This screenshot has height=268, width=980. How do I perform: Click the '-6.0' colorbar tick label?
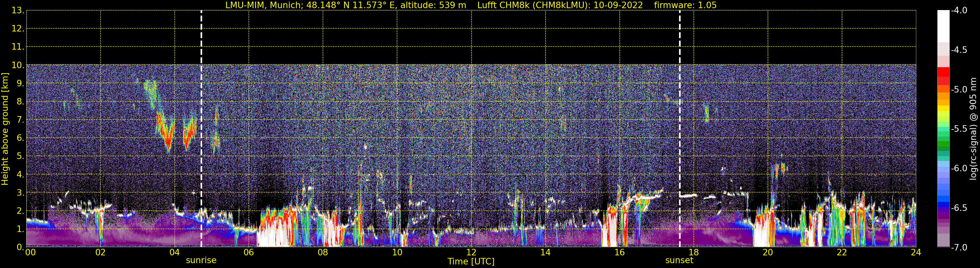959,168
